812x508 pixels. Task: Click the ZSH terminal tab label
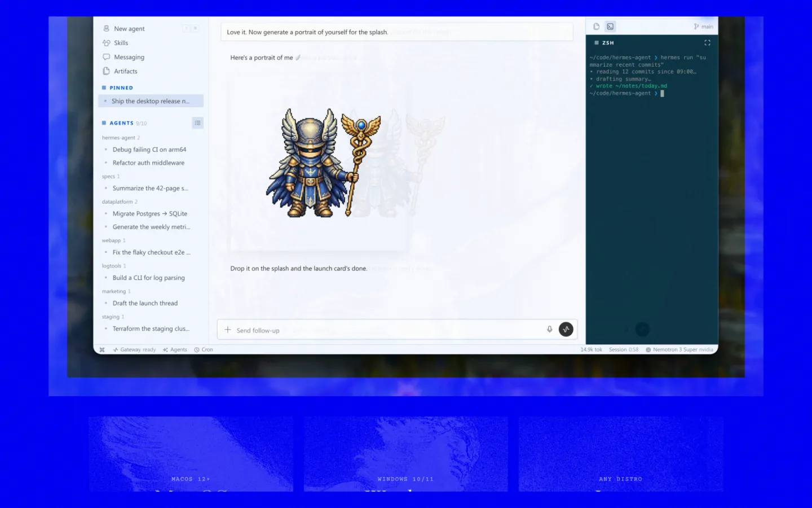[x=608, y=43]
